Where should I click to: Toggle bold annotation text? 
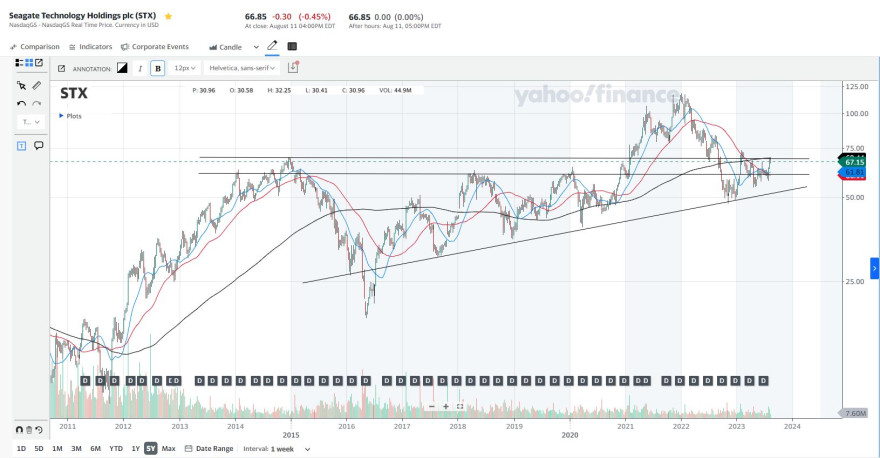pos(158,68)
